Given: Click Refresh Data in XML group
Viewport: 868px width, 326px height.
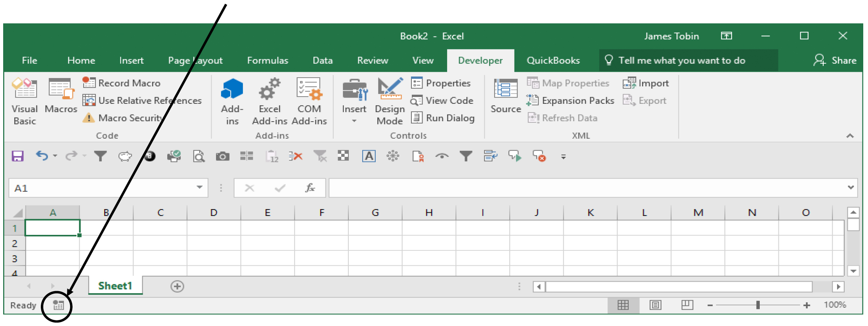Looking at the screenshot, I should point(562,118).
